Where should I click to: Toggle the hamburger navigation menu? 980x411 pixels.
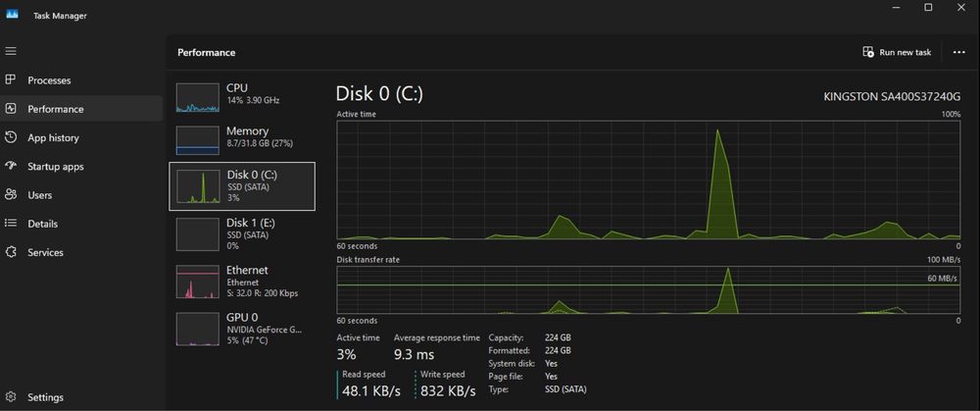11,51
